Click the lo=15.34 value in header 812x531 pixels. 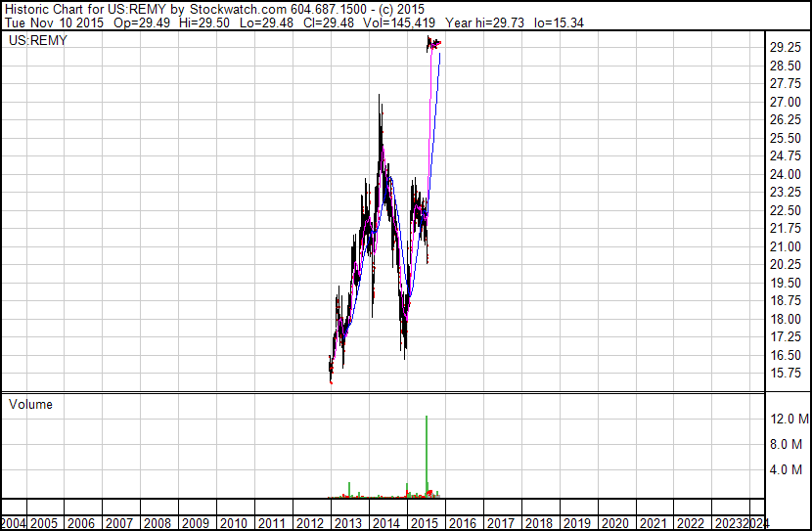(x=559, y=23)
